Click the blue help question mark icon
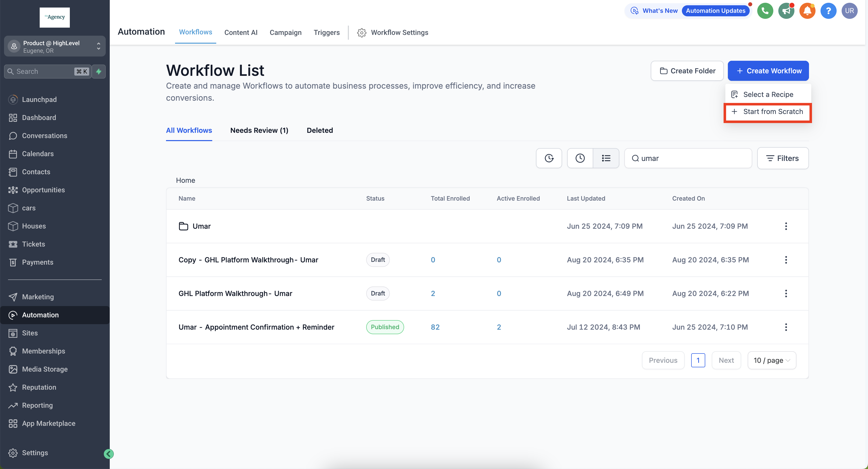The image size is (868, 469). (828, 11)
